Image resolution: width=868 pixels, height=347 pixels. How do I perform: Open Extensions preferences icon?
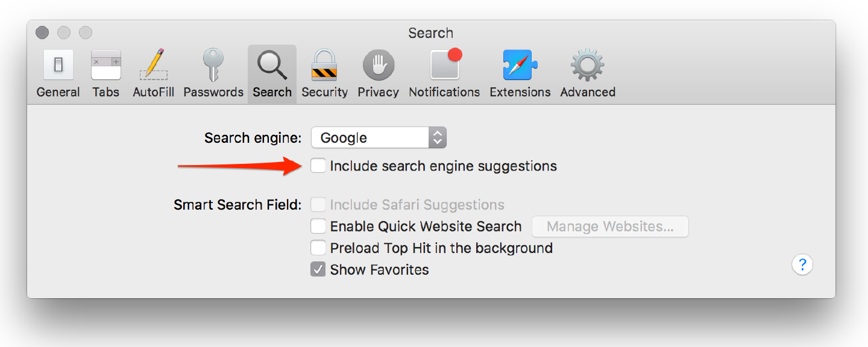coord(520,66)
